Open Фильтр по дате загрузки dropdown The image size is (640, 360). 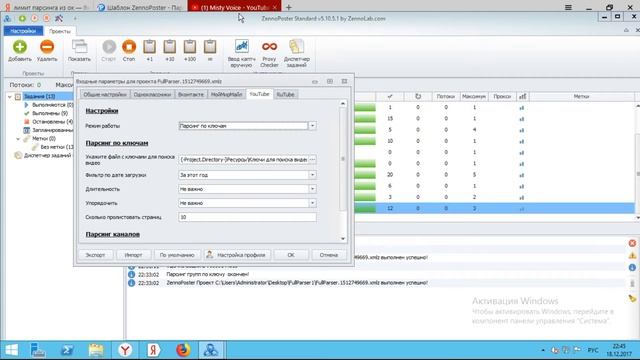click(x=312, y=175)
